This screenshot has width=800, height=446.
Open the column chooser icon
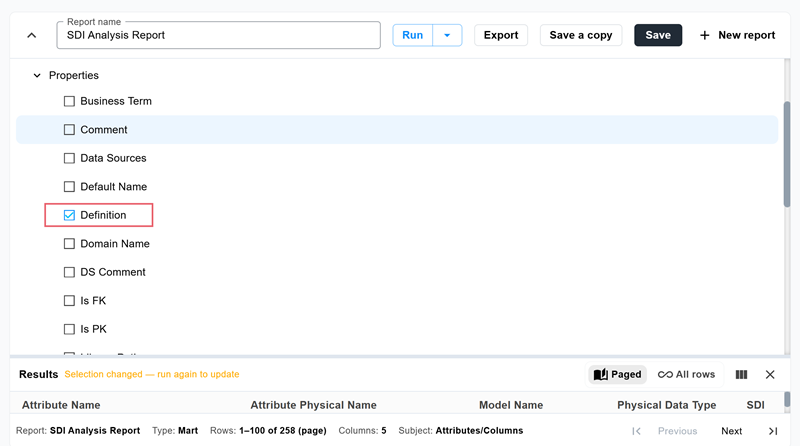[741, 375]
